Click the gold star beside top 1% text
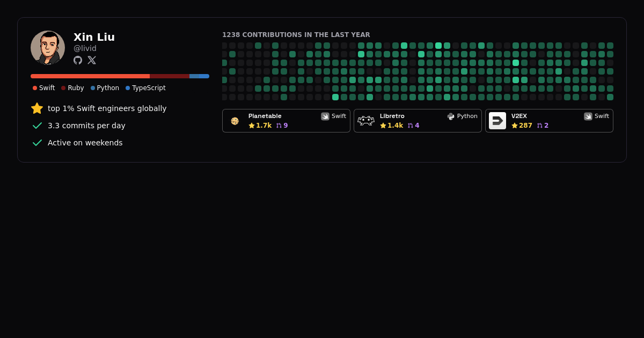 [37, 108]
